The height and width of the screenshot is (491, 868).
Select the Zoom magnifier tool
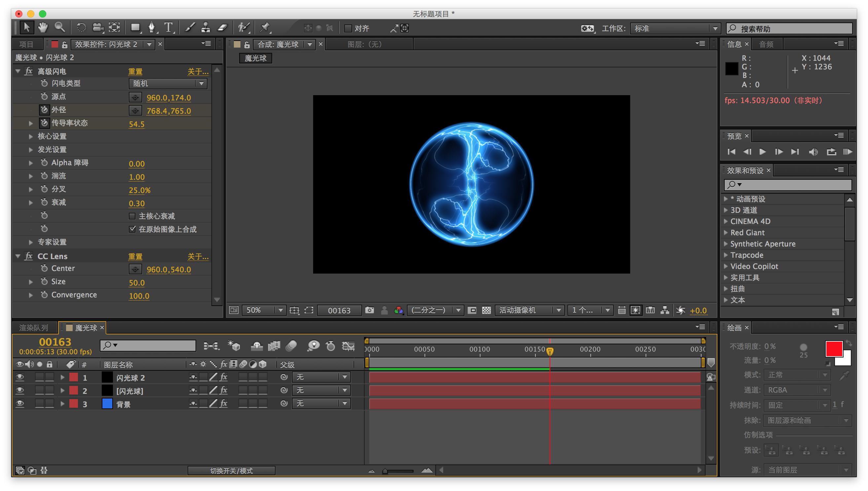pyautogui.click(x=60, y=27)
